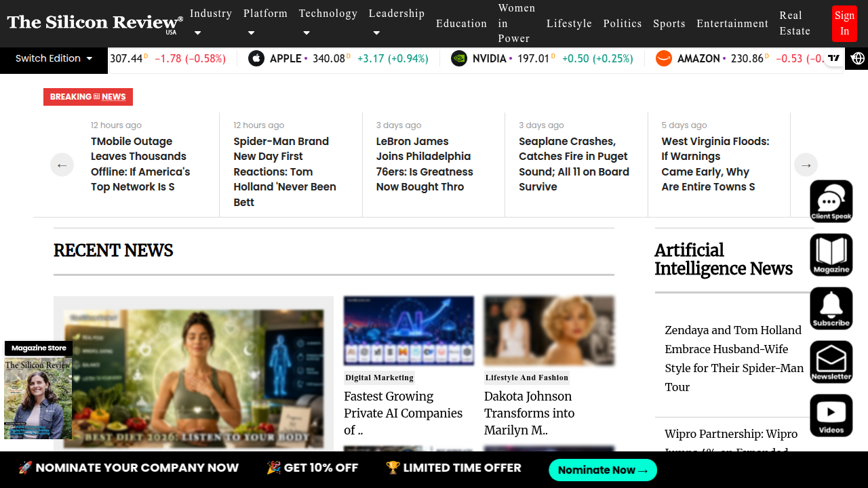Open The Silicon Review home logo
Screen dimensions: 868x488
tap(95, 24)
